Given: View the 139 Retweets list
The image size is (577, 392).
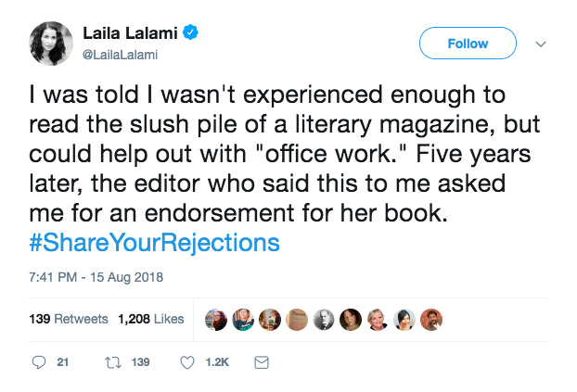Looking at the screenshot, I should (x=68, y=319).
